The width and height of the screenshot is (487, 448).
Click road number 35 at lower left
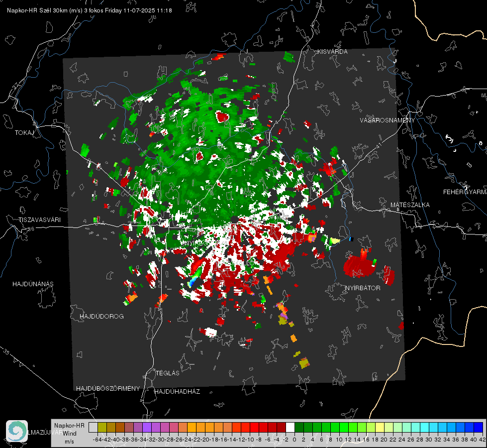pos(6,352)
